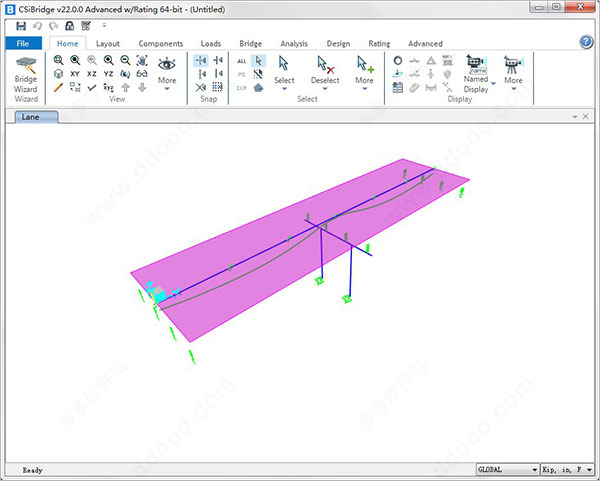The height and width of the screenshot is (481, 600).
Task: Click the Zoom In plus magnifier
Action: [x=108, y=60]
